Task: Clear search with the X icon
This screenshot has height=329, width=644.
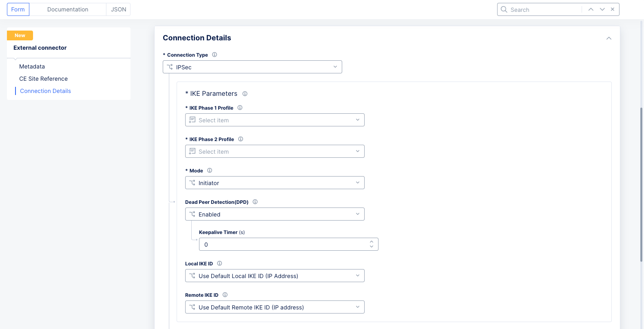Action: click(613, 9)
